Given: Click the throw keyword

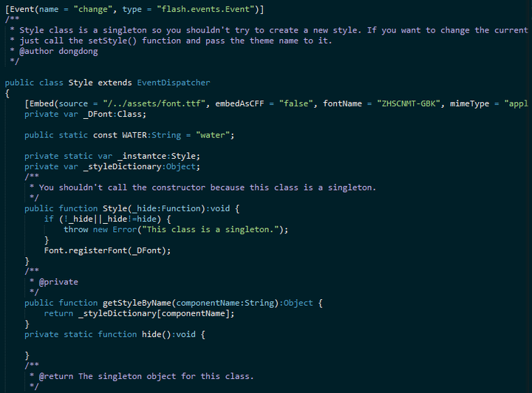Looking at the screenshot, I should pos(75,230).
